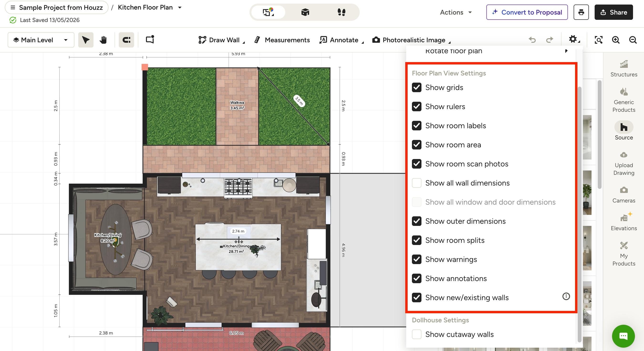Image resolution: width=644 pixels, height=351 pixels.
Task: Open the Elevations panel
Action: pyautogui.click(x=623, y=222)
